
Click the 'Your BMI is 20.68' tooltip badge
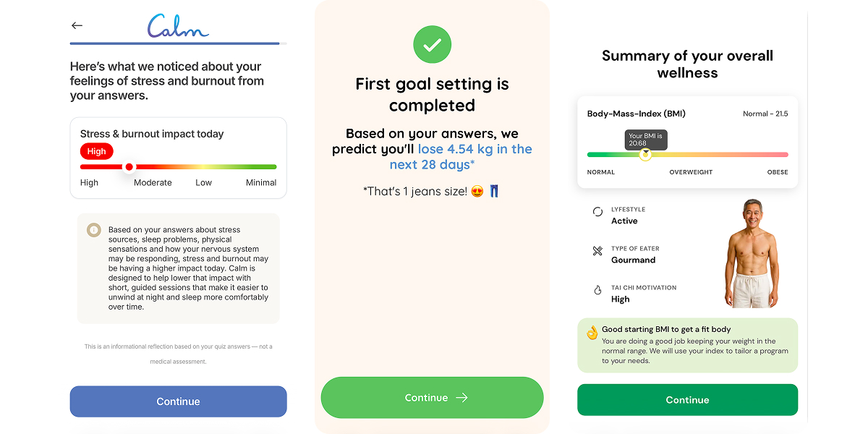(x=645, y=137)
